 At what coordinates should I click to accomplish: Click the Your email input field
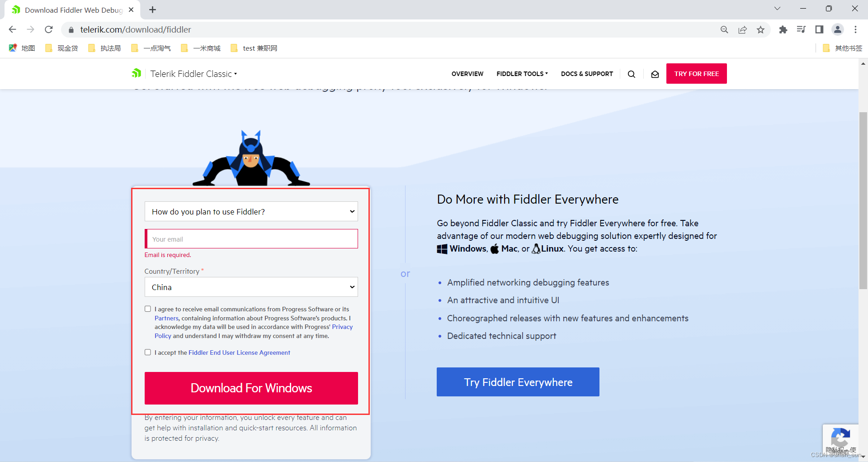[251, 239]
